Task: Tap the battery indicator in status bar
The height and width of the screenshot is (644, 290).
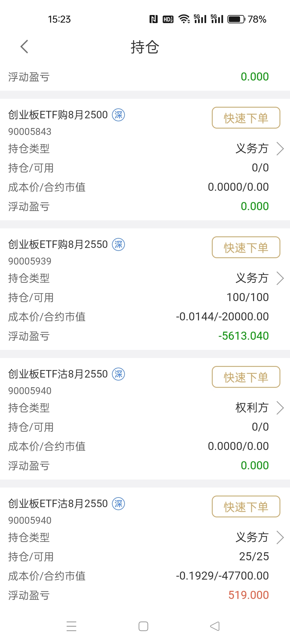Action: (236, 19)
